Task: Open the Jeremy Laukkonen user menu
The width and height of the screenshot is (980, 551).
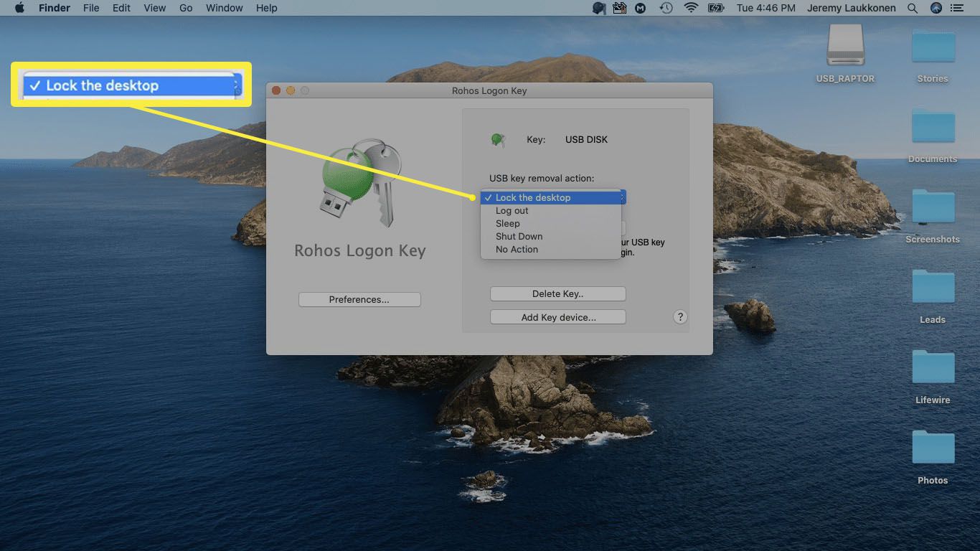Action: point(852,8)
